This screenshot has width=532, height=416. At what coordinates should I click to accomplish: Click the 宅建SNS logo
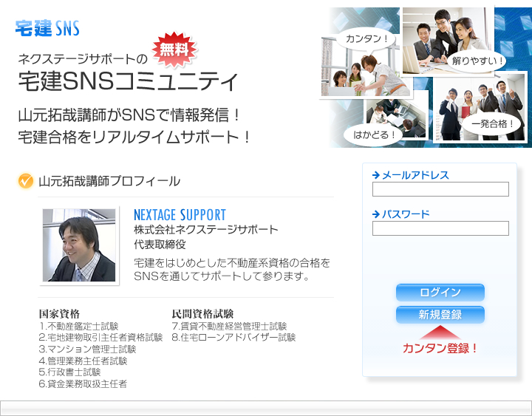47,28
